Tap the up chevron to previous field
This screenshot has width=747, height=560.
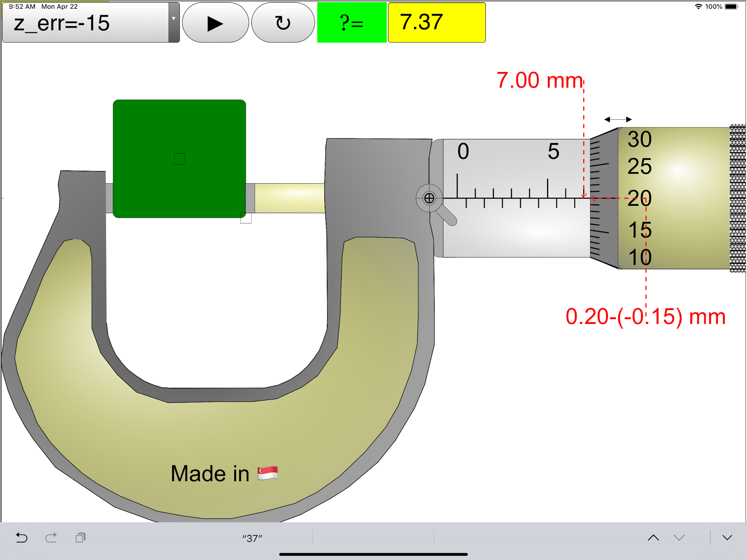click(653, 537)
